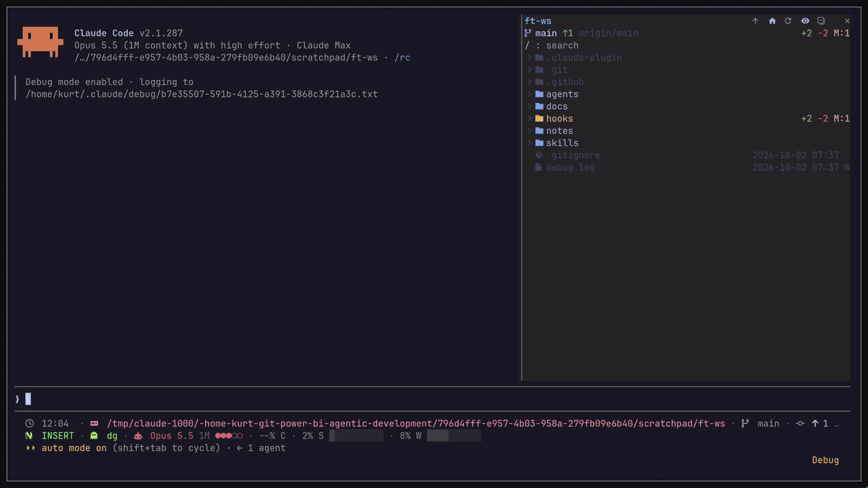This screenshot has height=488, width=868.
Task: Click the agents folder icon
Action: 539,94
